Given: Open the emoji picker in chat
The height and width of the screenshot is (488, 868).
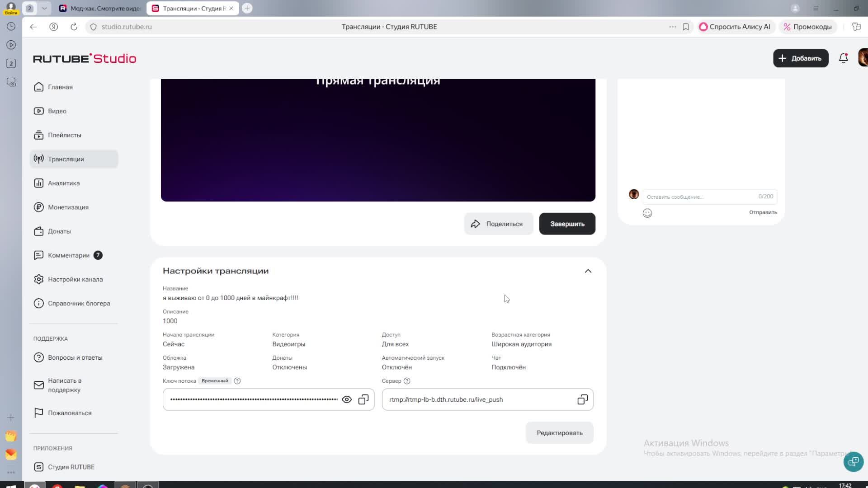Looking at the screenshot, I should [x=647, y=213].
